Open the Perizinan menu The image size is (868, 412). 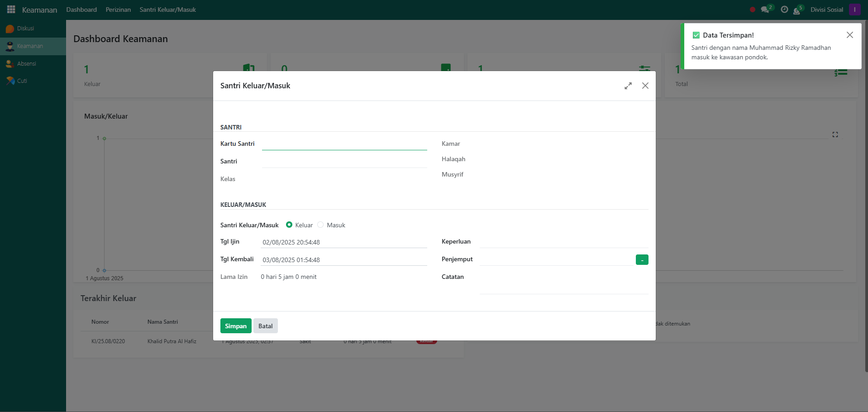click(x=118, y=10)
